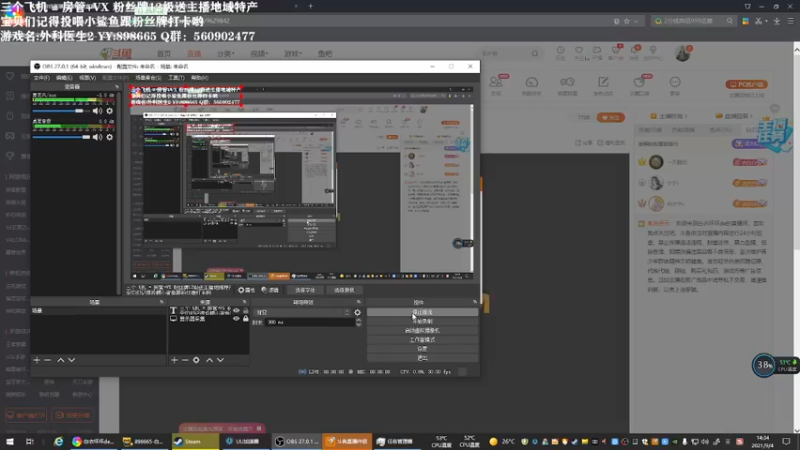This screenshot has height=450, width=800.
Task: Click 选择字体 select font button
Action: (305, 290)
